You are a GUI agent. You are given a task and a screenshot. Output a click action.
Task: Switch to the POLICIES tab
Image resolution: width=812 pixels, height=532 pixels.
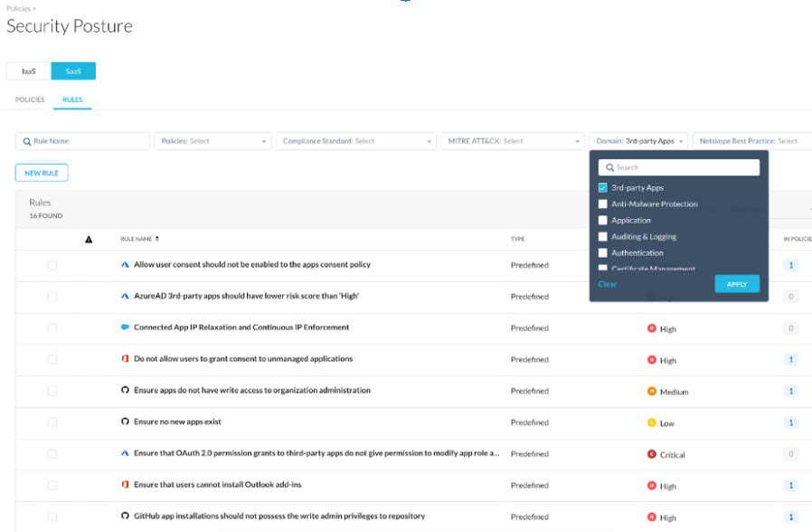pos(30,100)
